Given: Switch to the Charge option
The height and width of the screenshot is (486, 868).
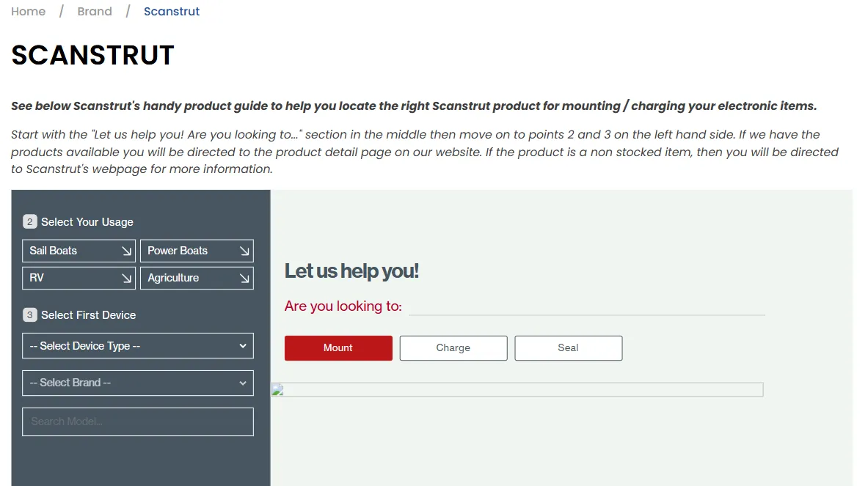Looking at the screenshot, I should 453,347.
